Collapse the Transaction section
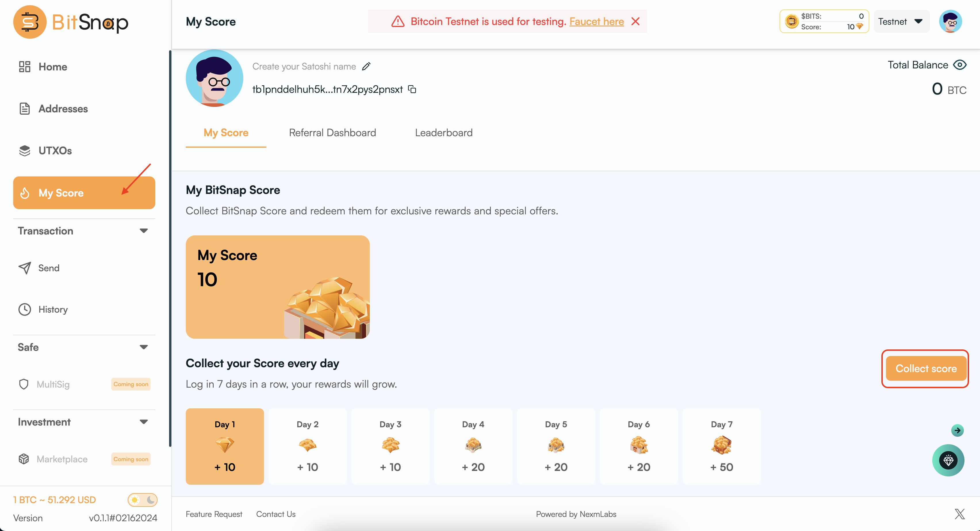980x531 pixels. pyautogui.click(x=143, y=231)
